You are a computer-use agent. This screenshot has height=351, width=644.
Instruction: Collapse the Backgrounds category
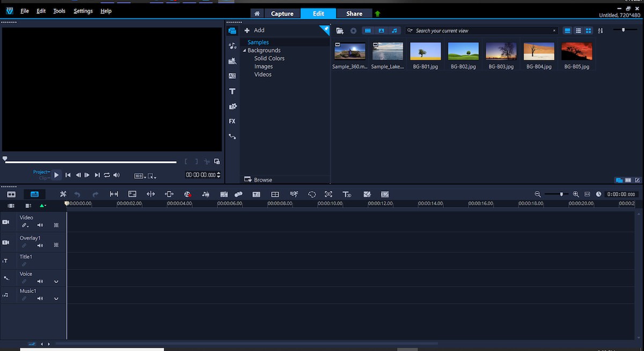click(x=244, y=50)
